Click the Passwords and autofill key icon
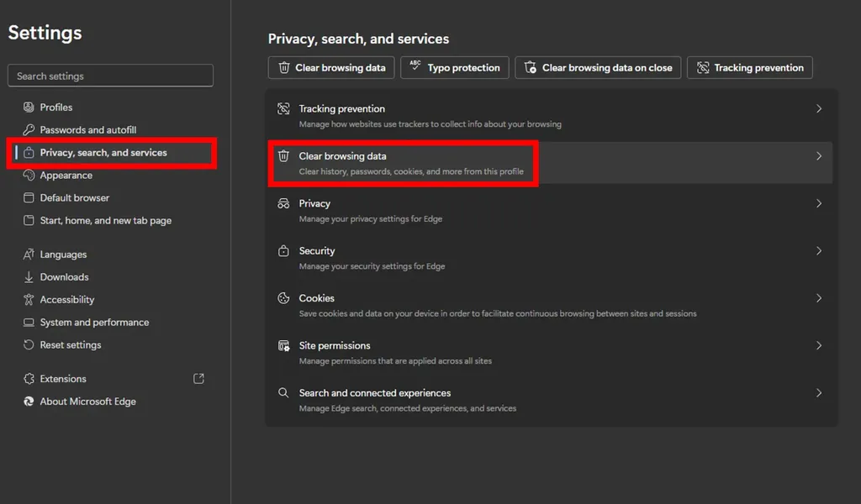 29,130
